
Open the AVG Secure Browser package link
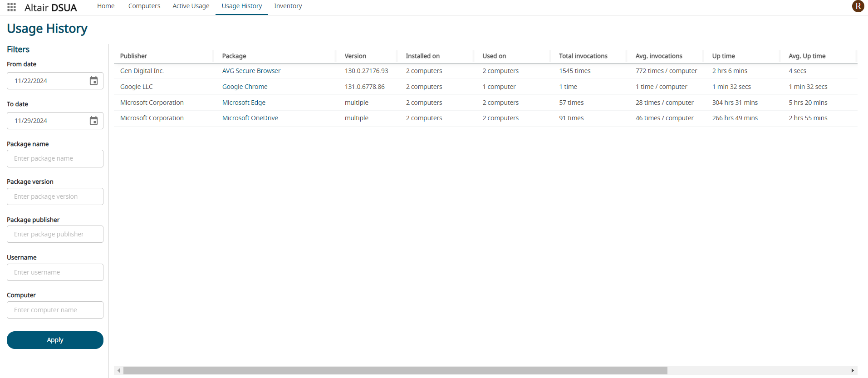[x=251, y=71]
